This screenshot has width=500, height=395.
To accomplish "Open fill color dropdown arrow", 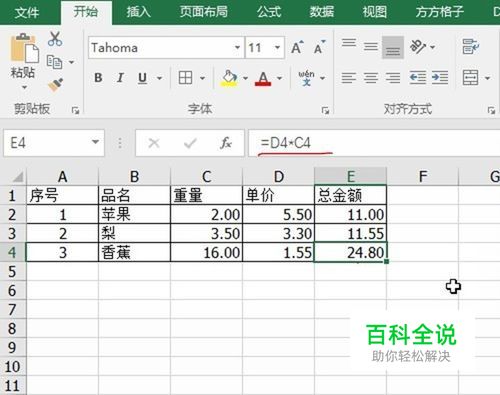I will (x=245, y=79).
